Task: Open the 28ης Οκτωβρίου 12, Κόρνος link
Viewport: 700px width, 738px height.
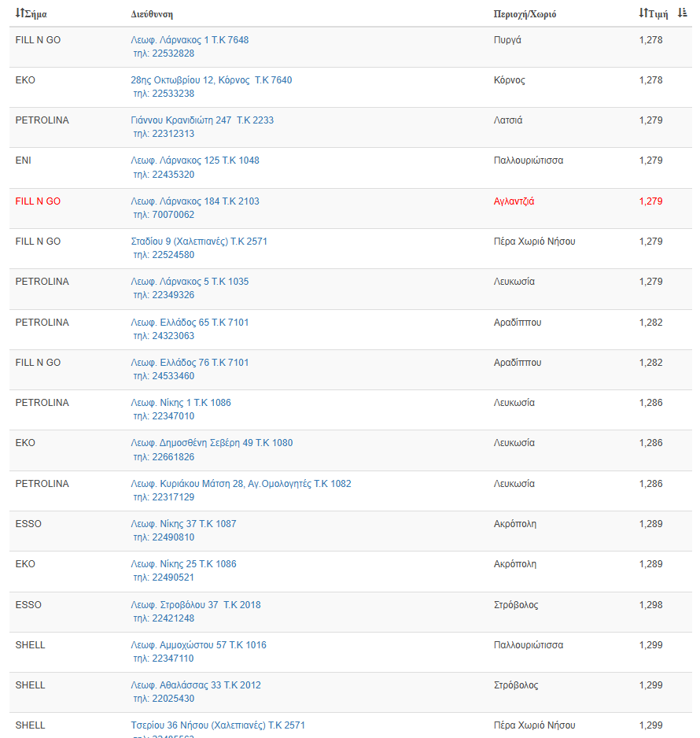Action: click(211, 80)
